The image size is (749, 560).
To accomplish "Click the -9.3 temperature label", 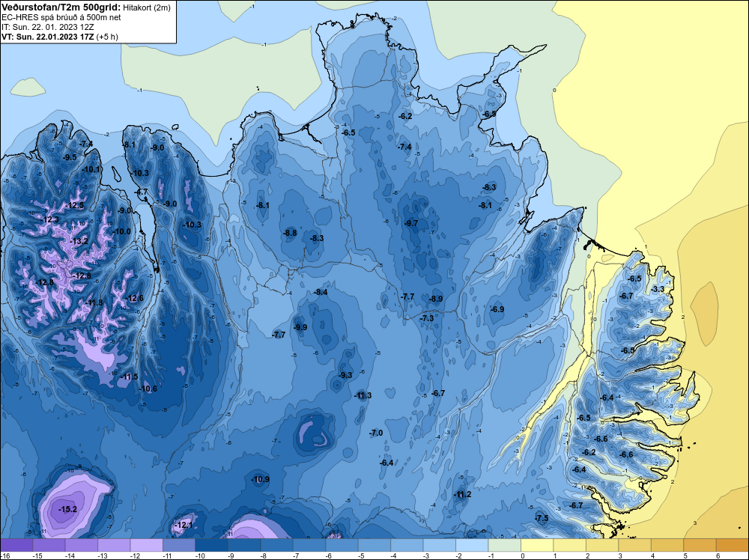I will pos(345,375).
